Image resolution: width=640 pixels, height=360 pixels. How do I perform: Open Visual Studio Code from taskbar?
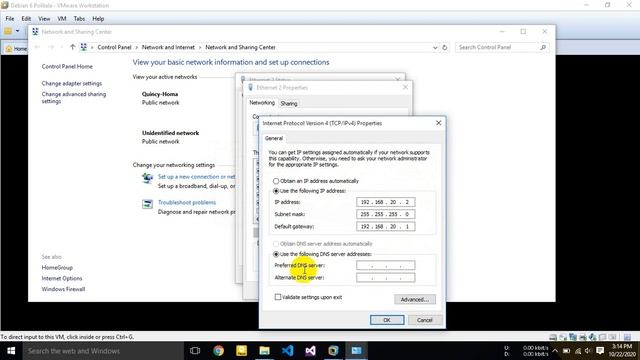(x=287, y=351)
